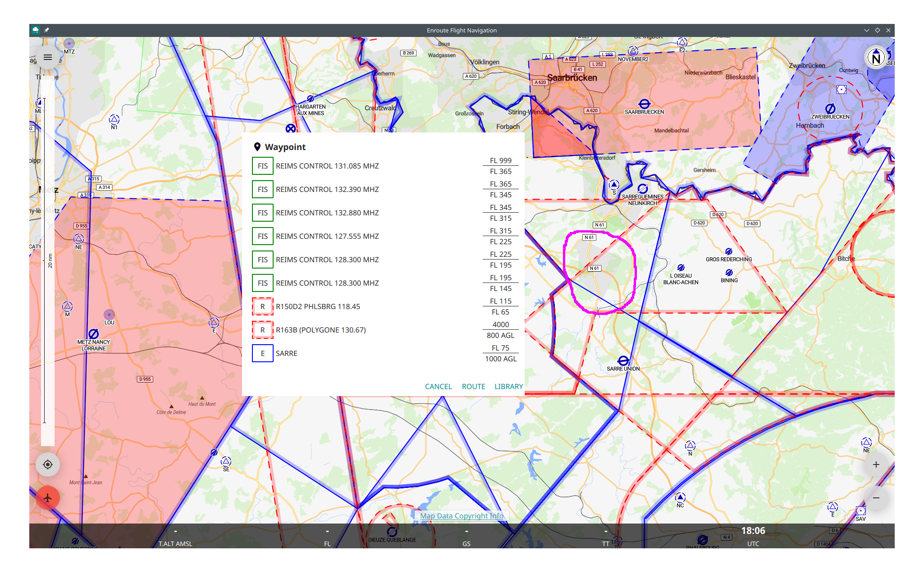
Task: Click the 20 nm map scale bar
Action: (47, 260)
